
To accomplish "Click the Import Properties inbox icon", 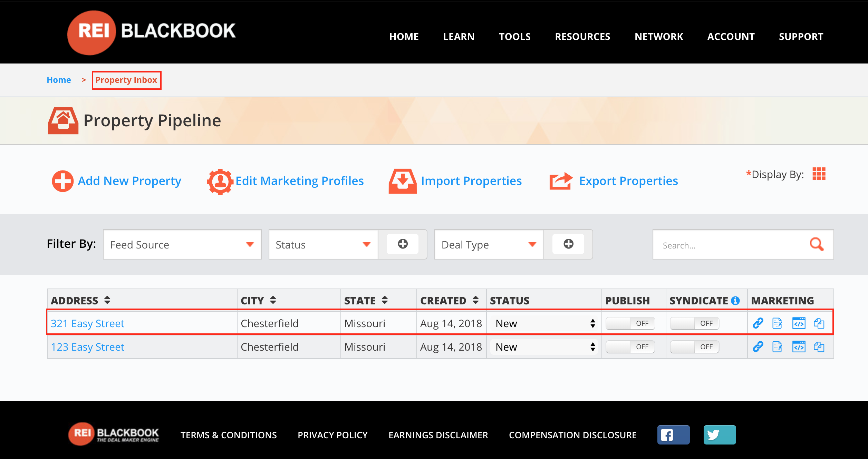I will pos(403,181).
